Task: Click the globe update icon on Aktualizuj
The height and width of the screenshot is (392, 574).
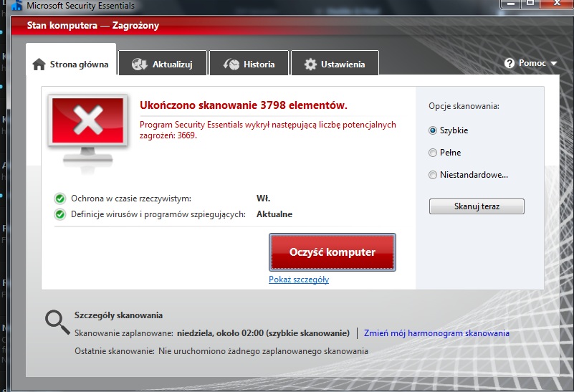Action: (140, 64)
